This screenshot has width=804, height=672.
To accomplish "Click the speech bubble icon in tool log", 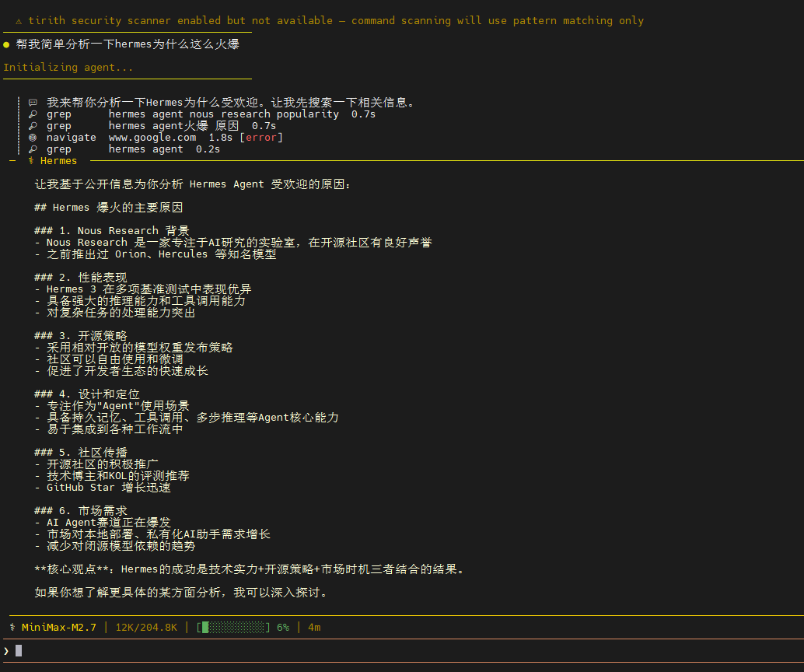I will click(x=33, y=103).
